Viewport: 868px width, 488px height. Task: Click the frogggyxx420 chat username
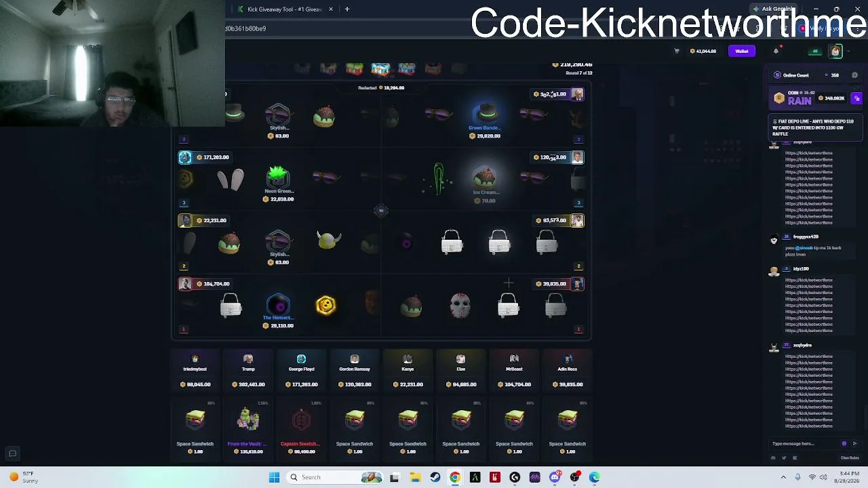pos(806,237)
